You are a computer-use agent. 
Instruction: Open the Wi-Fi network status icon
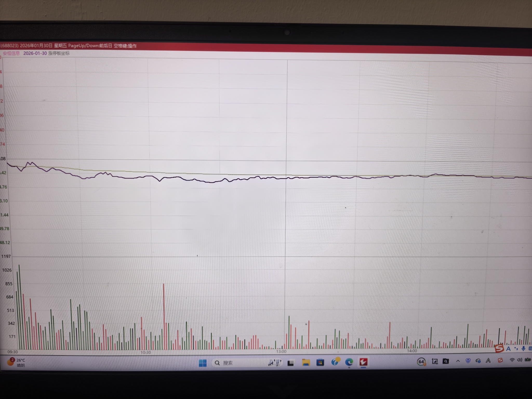point(512,360)
